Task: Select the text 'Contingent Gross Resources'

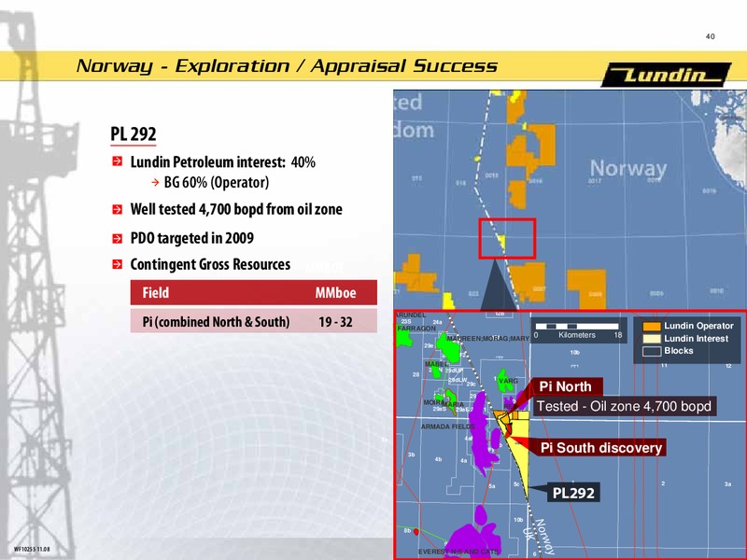Action: pyautogui.click(x=210, y=264)
